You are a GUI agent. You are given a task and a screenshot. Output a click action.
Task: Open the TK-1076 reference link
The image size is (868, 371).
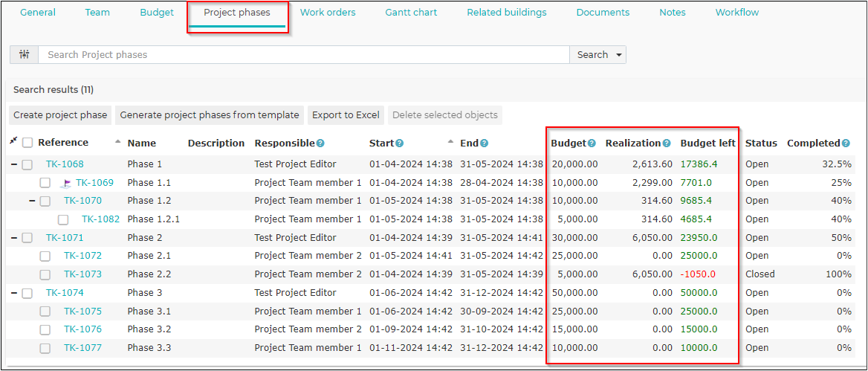coord(82,329)
